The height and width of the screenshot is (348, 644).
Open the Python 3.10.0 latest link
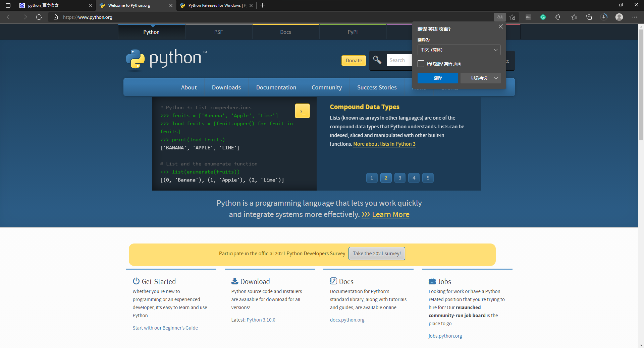(x=261, y=320)
